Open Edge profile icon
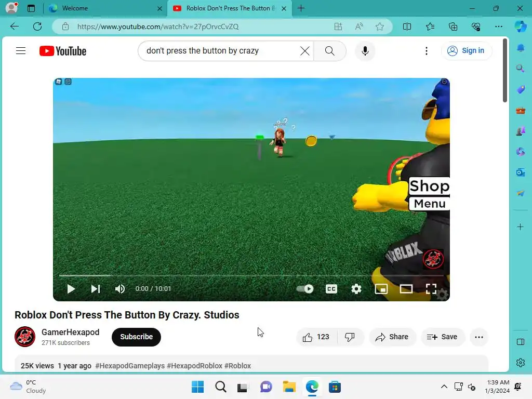The image size is (532, 399). click(x=11, y=8)
